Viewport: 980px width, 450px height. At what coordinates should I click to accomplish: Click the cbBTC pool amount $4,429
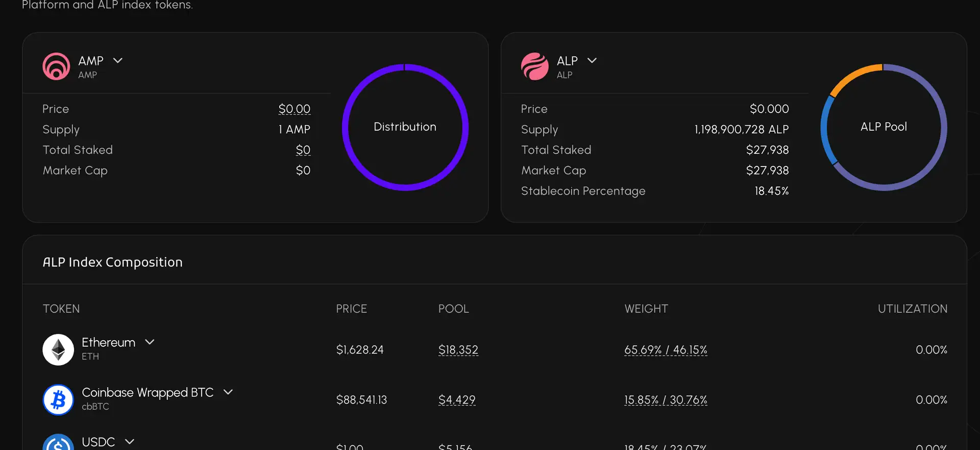(x=456, y=400)
